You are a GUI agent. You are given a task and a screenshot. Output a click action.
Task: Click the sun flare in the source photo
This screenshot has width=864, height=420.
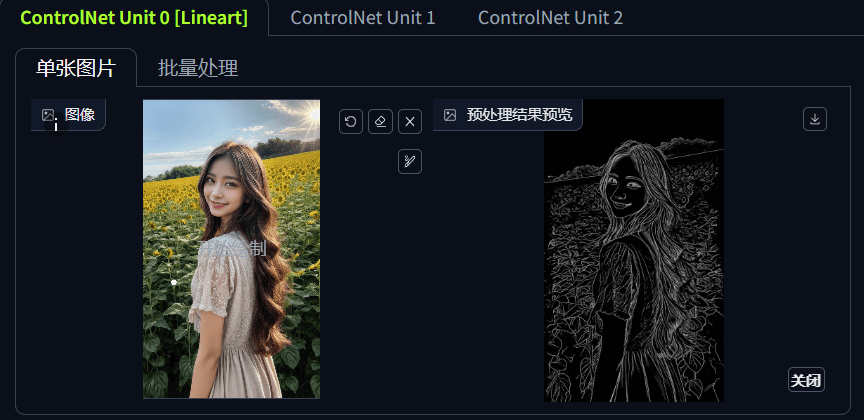pyautogui.click(x=311, y=115)
